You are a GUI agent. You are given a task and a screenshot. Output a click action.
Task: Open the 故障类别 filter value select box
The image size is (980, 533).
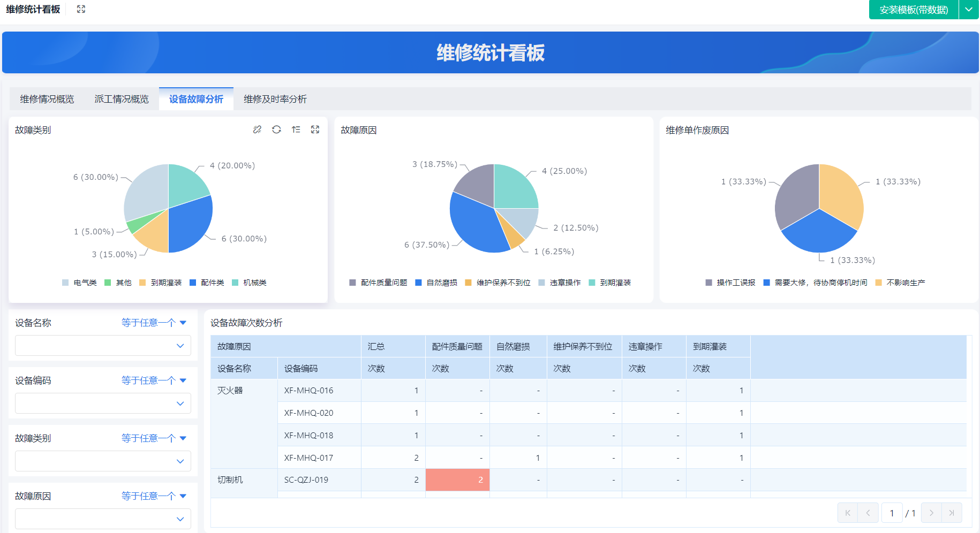[103, 461]
